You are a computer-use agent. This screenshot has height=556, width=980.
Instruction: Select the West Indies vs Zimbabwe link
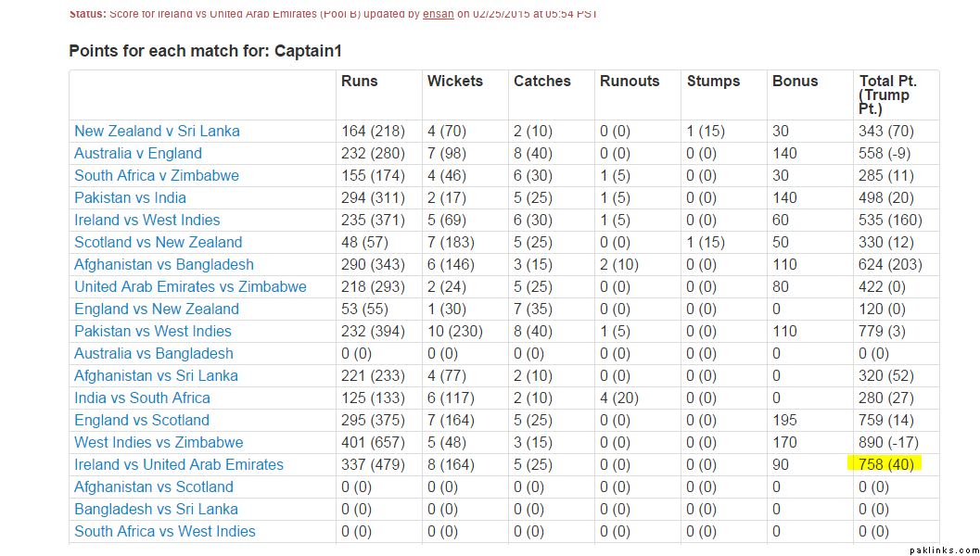coord(159,443)
